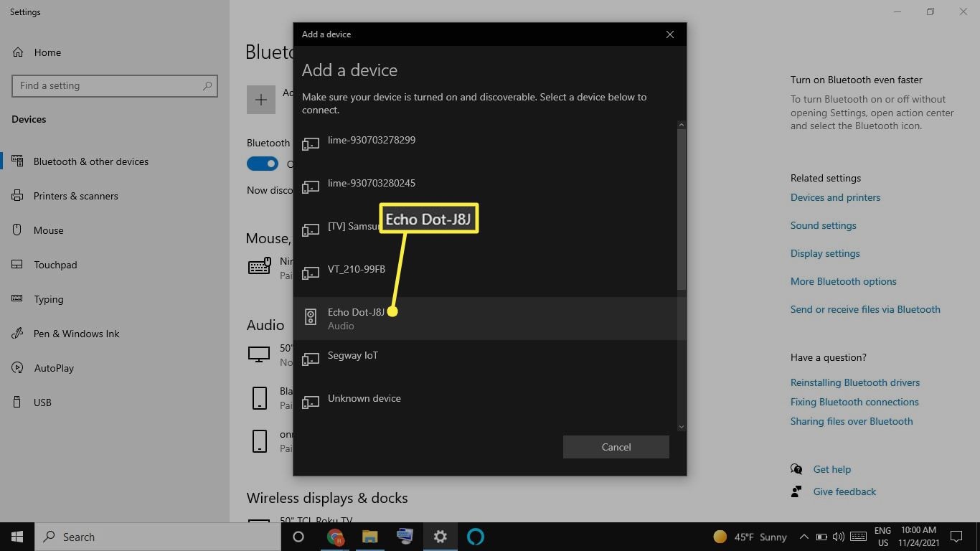
Task: Open Printers & scanners settings
Action: click(115, 196)
